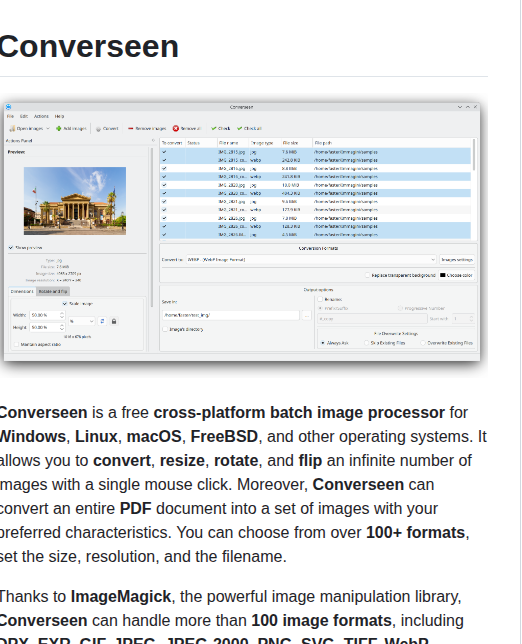Click the Save in path input field

click(231, 315)
